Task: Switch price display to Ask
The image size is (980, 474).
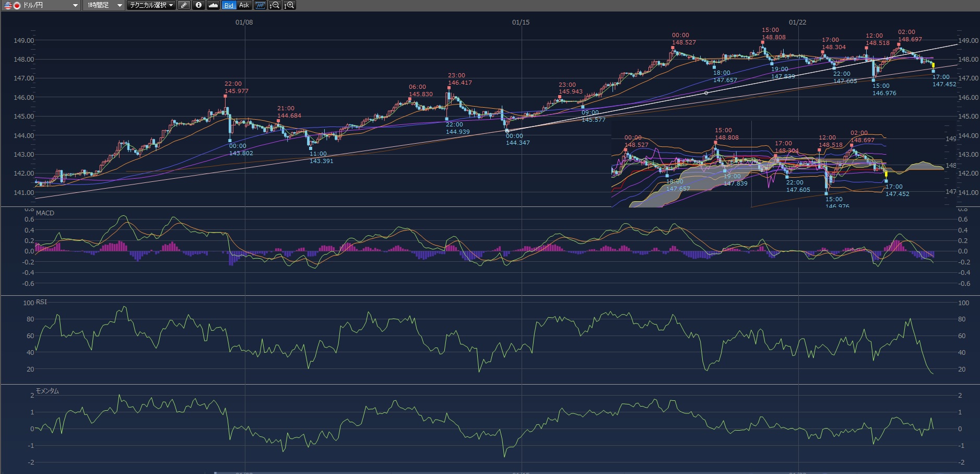Action: pos(244,5)
